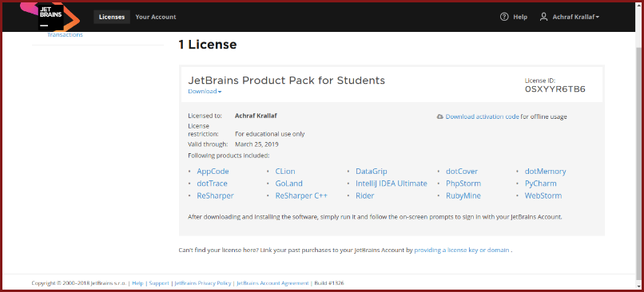Click Download activation code link
Image resolution: width=644 pixels, height=292 pixels.
click(x=482, y=116)
